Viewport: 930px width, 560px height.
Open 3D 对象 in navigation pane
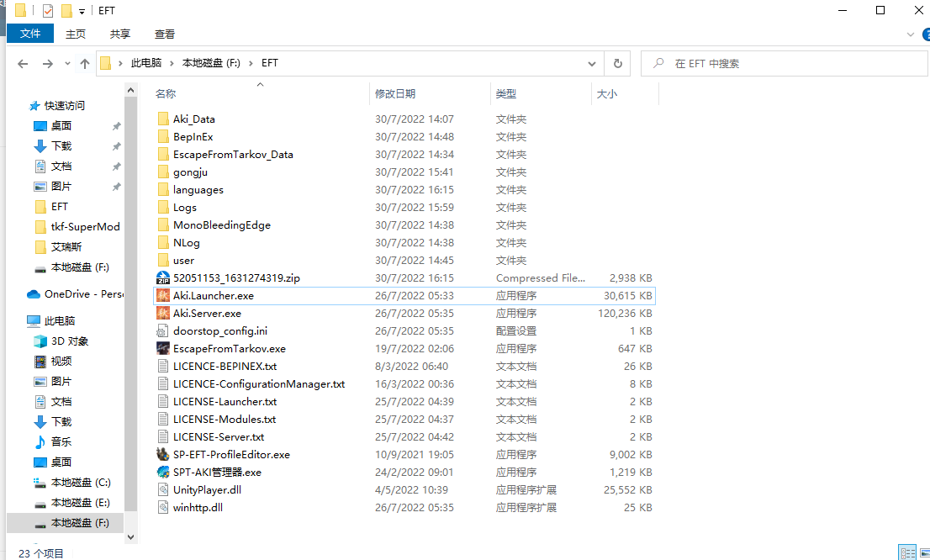(70, 341)
